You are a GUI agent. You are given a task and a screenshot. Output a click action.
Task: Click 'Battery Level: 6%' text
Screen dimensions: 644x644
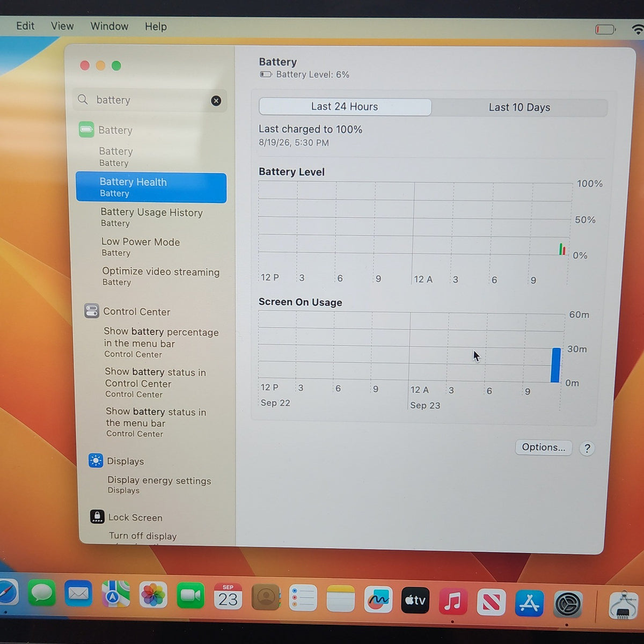(x=312, y=75)
